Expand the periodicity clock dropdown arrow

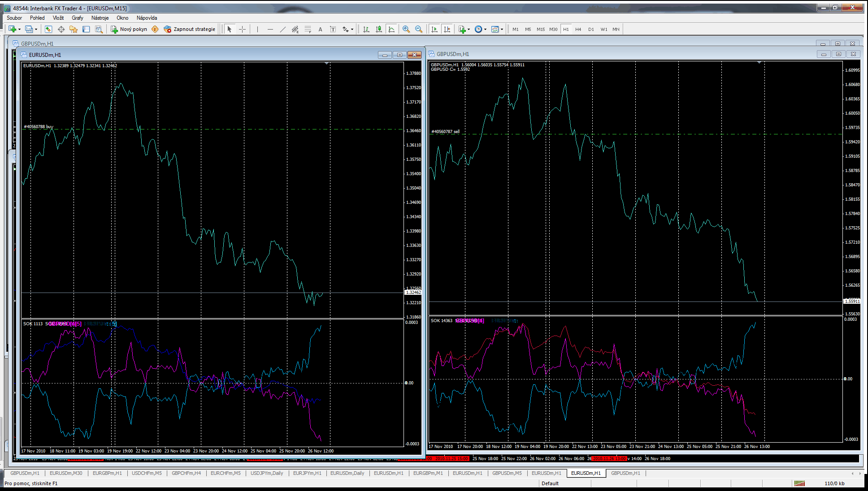tap(485, 29)
